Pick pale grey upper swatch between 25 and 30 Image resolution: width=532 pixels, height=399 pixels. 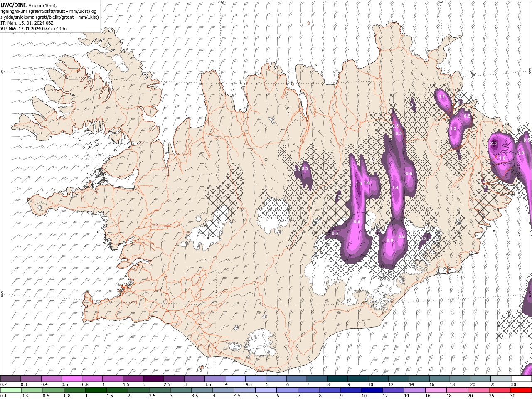point(500,379)
